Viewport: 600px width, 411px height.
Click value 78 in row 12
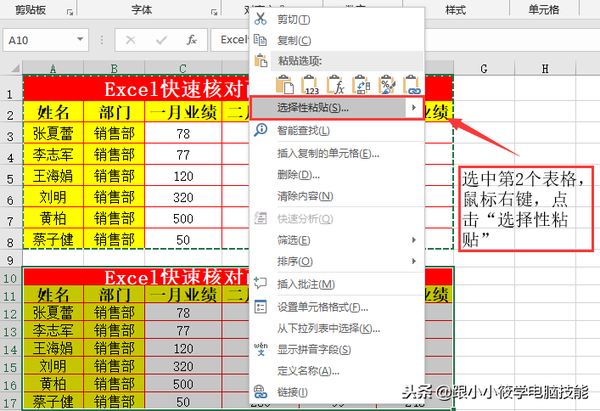tap(183, 313)
